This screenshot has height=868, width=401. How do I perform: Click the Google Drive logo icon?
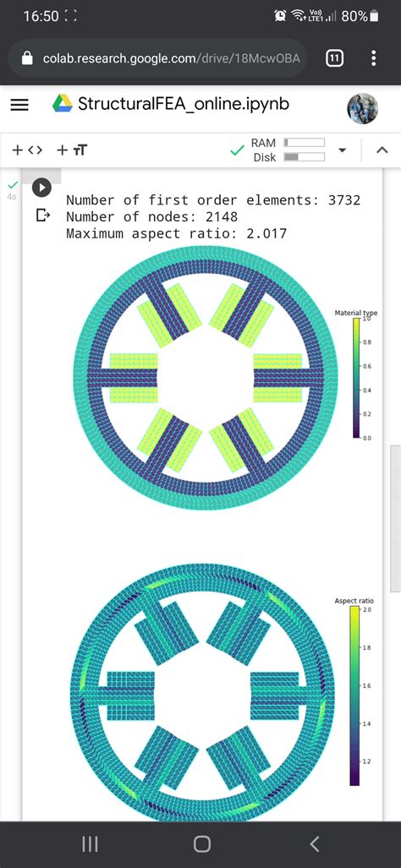63,103
